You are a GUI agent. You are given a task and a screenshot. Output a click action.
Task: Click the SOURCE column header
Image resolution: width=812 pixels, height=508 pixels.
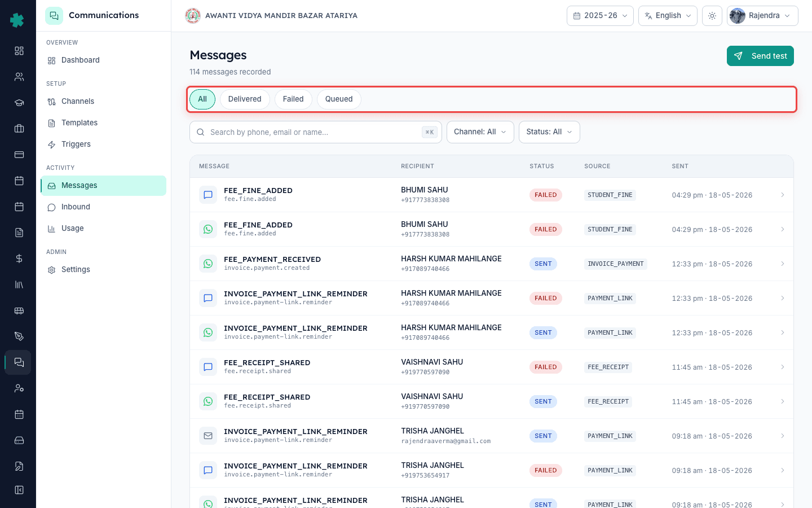coord(597,167)
